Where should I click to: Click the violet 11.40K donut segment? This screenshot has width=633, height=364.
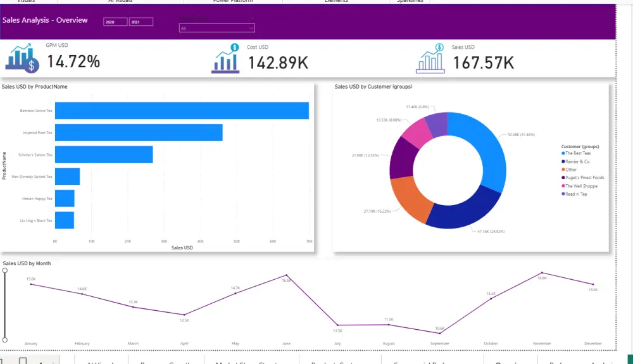pyautogui.click(x=438, y=124)
